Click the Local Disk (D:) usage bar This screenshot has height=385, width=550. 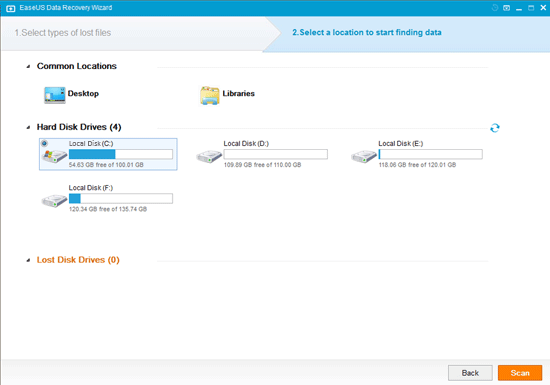(276, 154)
